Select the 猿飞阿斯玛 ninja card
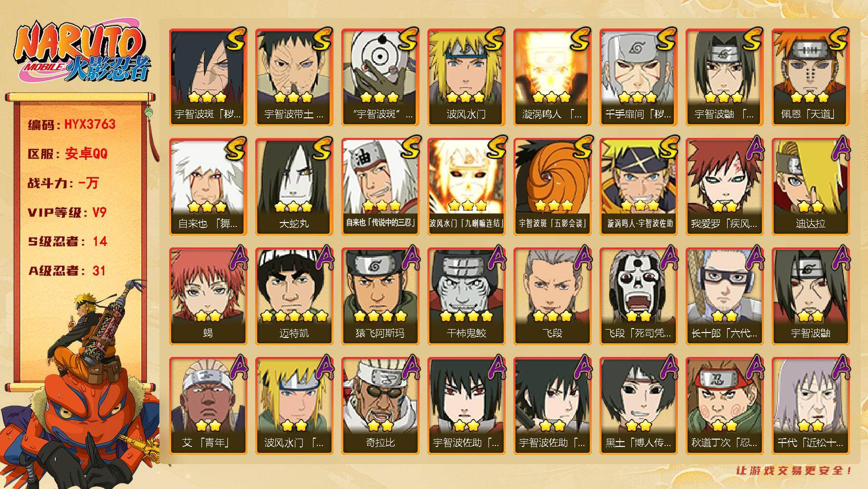This screenshot has width=868, height=489. click(379, 296)
